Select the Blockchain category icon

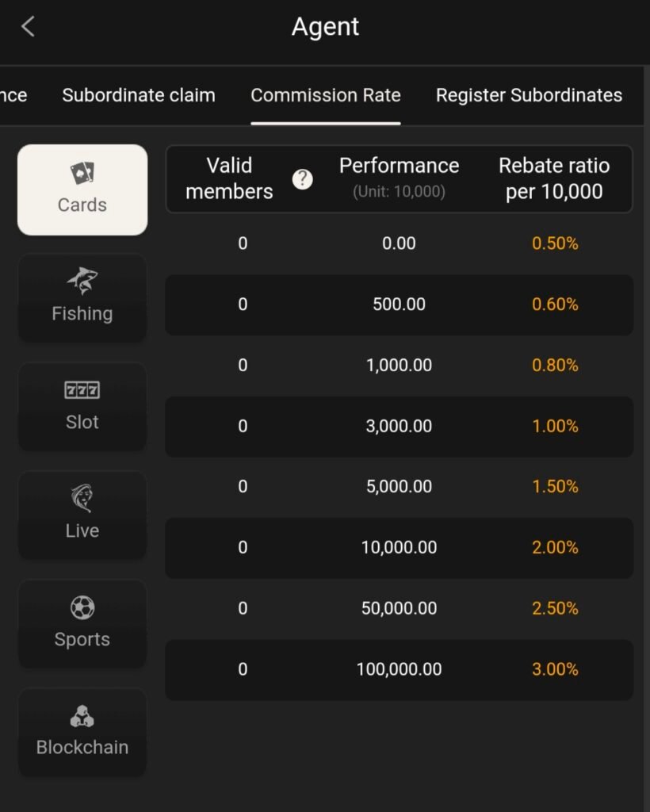pyautogui.click(x=82, y=716)
